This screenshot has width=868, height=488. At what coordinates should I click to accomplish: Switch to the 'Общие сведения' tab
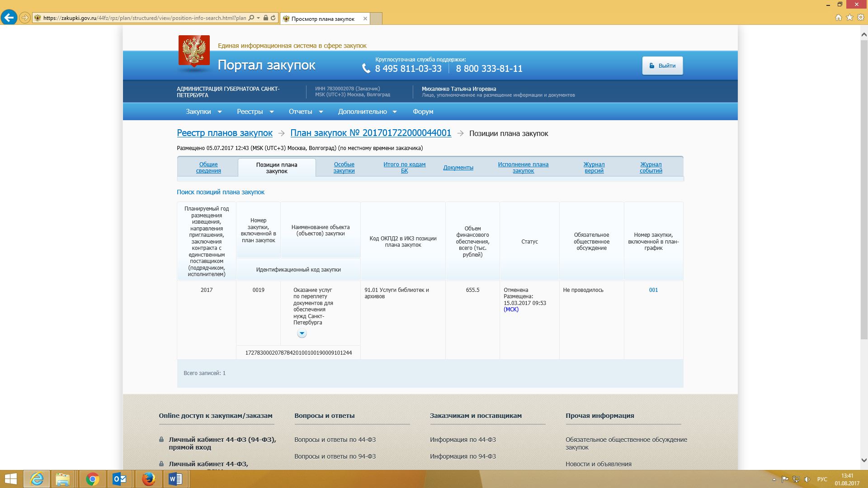[208, 167]
